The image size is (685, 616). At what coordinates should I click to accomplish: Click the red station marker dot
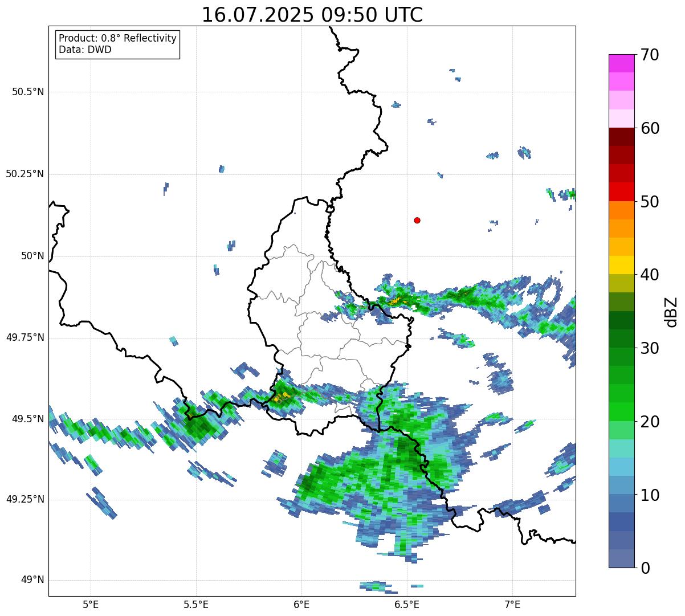pos(417,220)
